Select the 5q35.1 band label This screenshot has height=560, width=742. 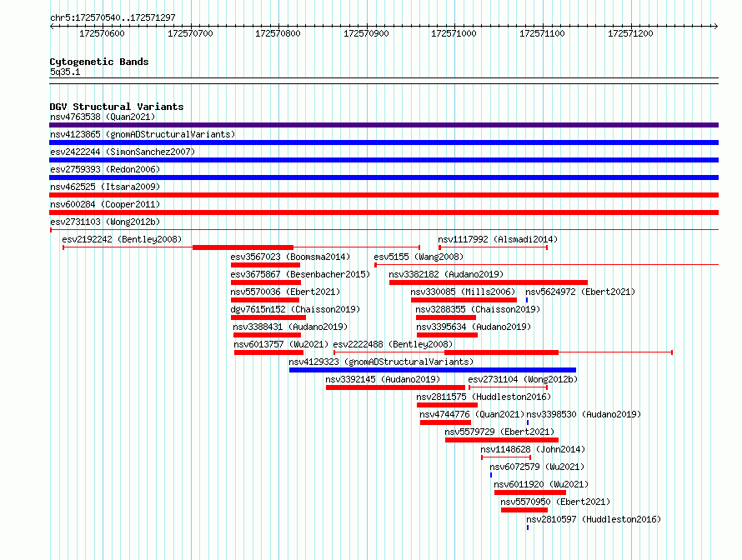pos(65,72)
